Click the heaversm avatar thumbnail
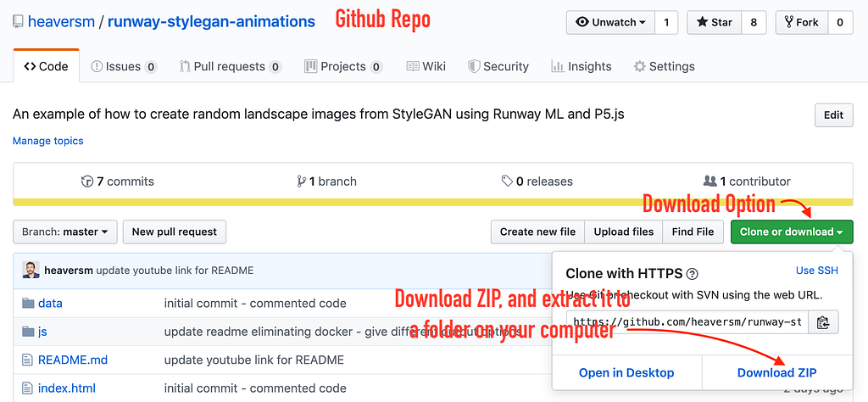The width and height of the screenshot is (868, 402). point(31,271)
